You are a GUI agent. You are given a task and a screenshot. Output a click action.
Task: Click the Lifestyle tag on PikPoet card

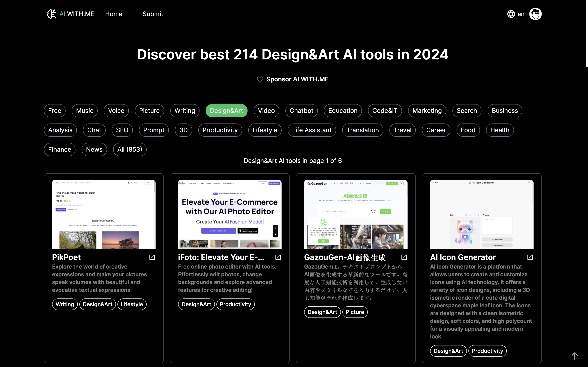[x=132, y=304]
